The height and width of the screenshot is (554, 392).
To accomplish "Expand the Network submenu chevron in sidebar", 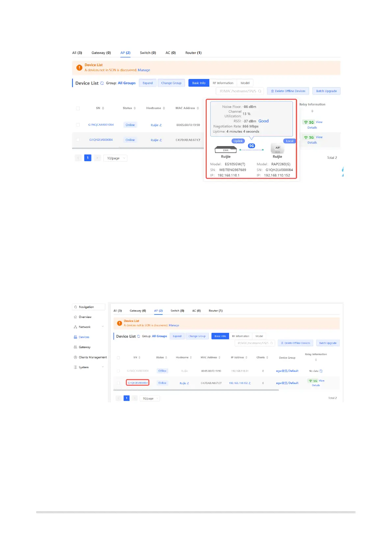I will pos(103,327).
